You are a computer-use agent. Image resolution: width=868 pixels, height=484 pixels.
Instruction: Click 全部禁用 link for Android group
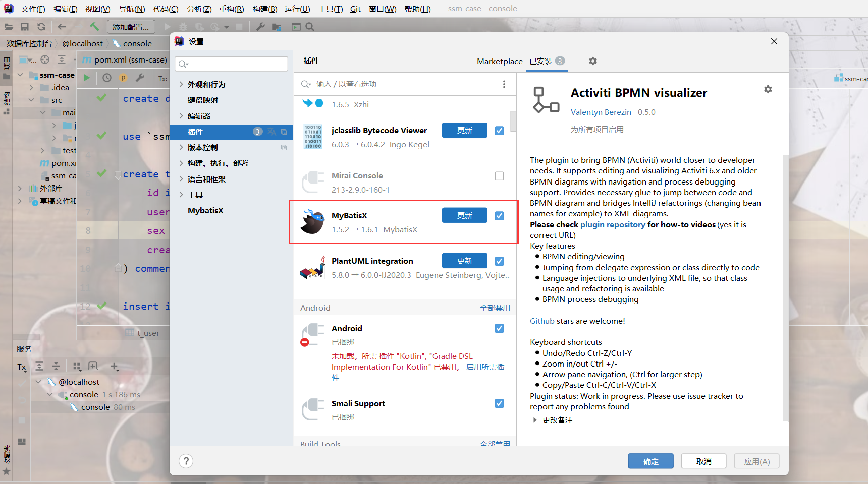coord(495,308)
